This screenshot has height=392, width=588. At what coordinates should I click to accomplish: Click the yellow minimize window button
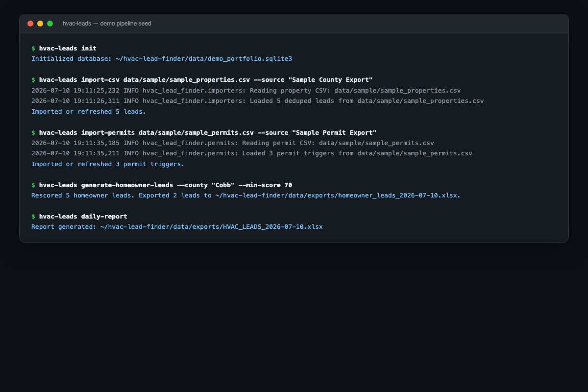pyautogui.click(x=40, y=24)
